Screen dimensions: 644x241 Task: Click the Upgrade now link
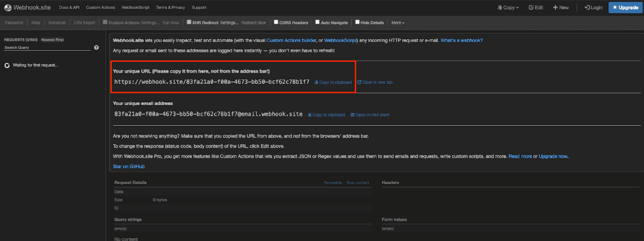(x=553, y=156)
